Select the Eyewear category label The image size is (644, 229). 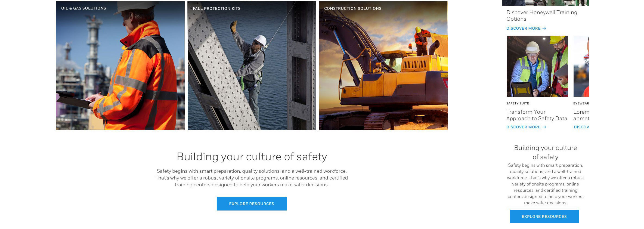click(581, 103)
